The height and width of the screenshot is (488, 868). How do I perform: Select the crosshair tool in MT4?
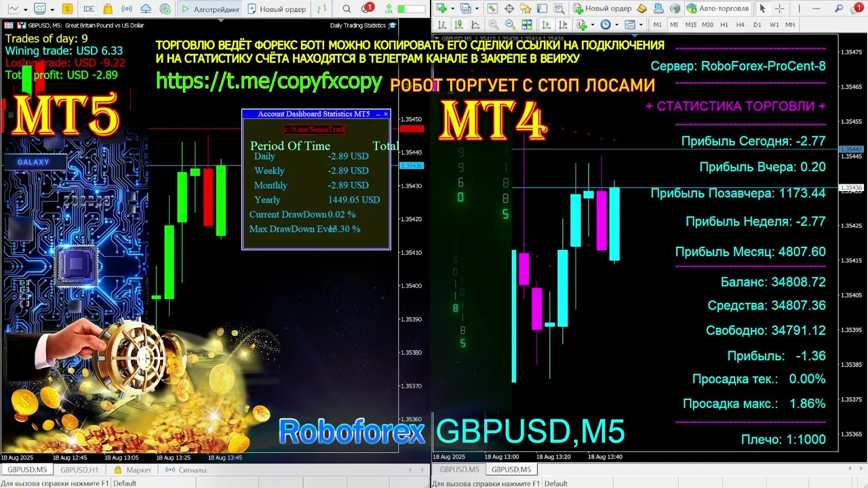[x=780, y=8]
